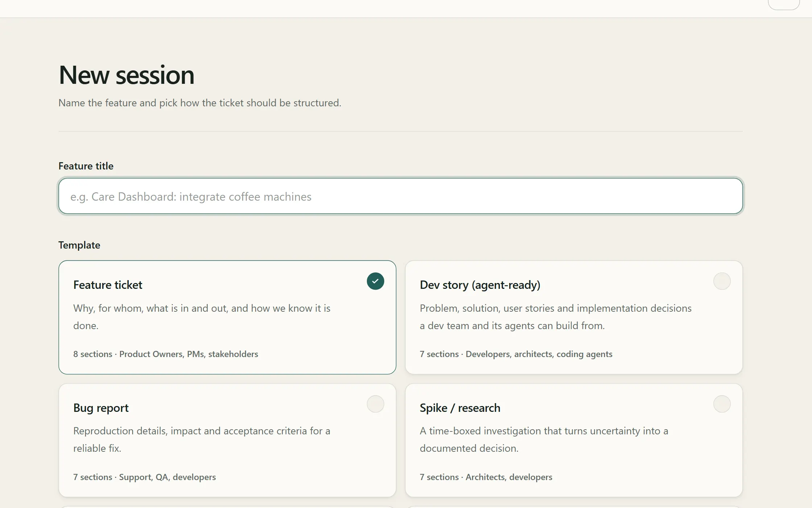Click the Feature ticket card title
The image size is (812, 508).
[108, 285]
